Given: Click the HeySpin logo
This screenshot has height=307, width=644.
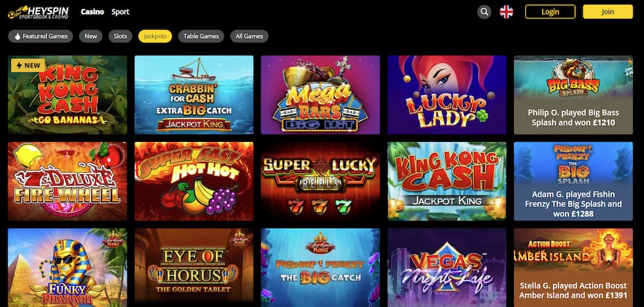Looking at the screenshot, I should pos(38,12).
